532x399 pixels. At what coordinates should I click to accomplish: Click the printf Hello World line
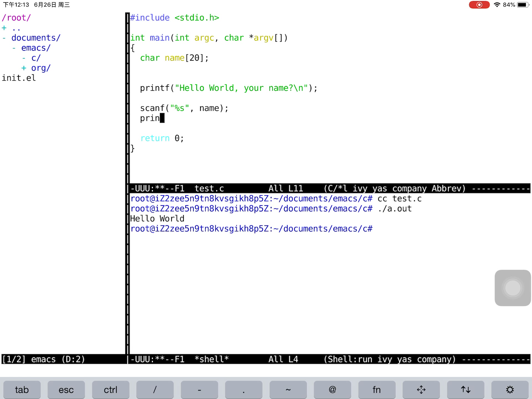tap(229, 88)
